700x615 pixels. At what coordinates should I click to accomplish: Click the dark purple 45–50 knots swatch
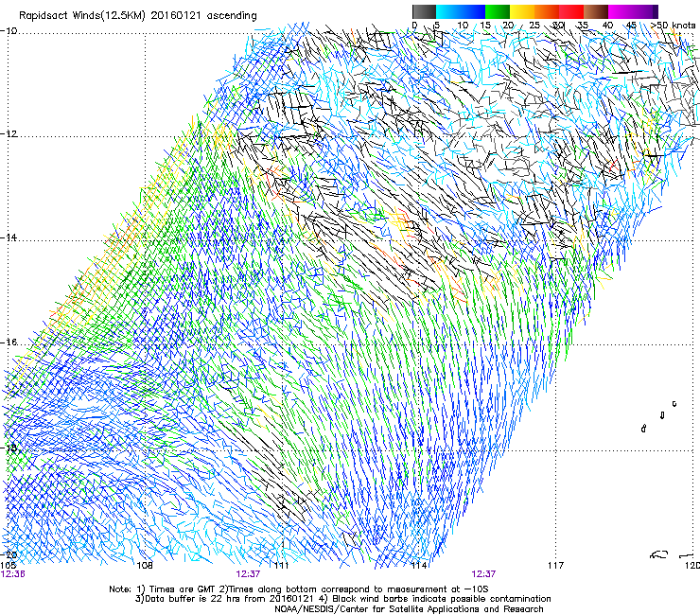[645, 11]
